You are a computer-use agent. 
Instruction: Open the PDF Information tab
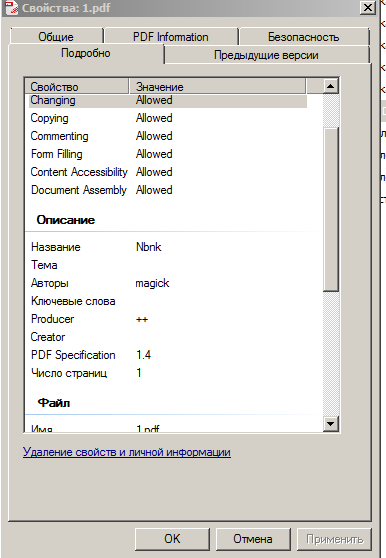[x=171, y=36]
